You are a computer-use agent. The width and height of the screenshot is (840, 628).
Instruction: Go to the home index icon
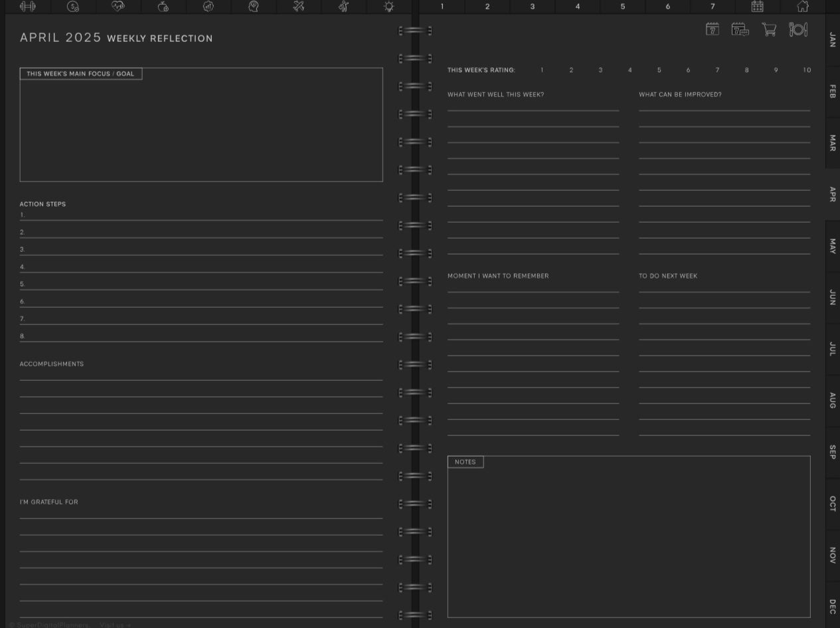[x=802, y=7]
